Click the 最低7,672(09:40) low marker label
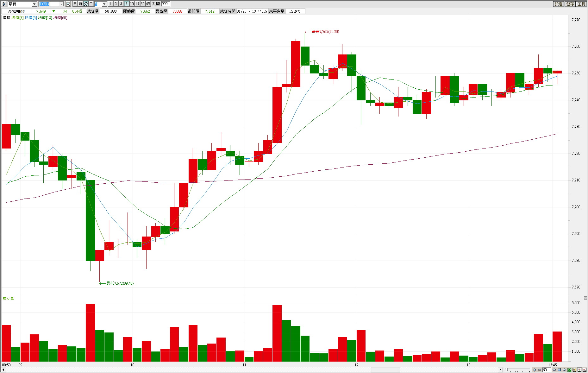 pyautogui.click(x=120, y=283)
